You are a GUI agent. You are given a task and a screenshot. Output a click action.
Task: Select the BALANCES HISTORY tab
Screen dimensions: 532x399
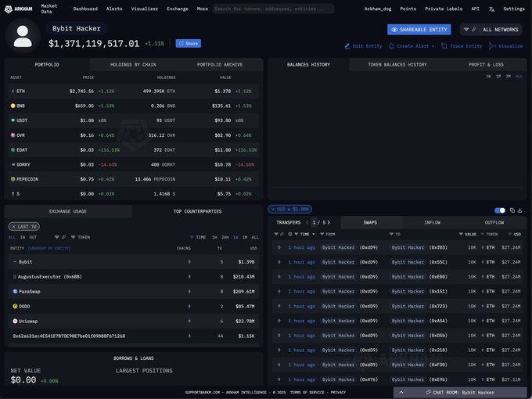(x=308, y=64)
